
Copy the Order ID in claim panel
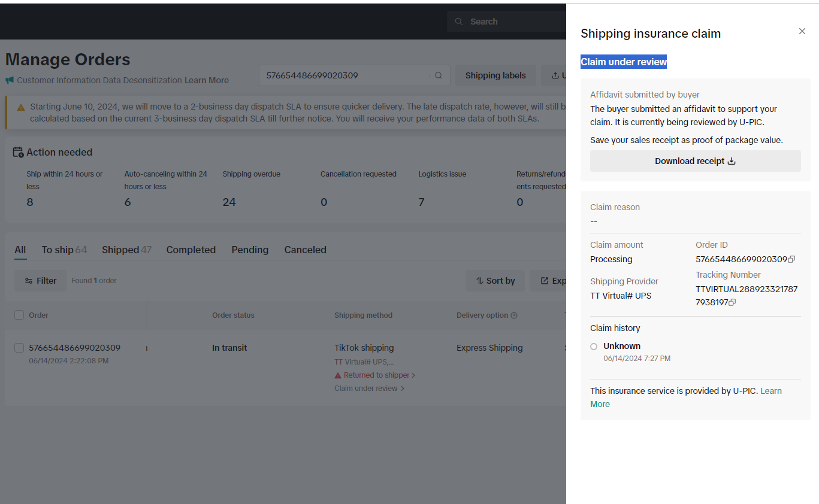792,259
